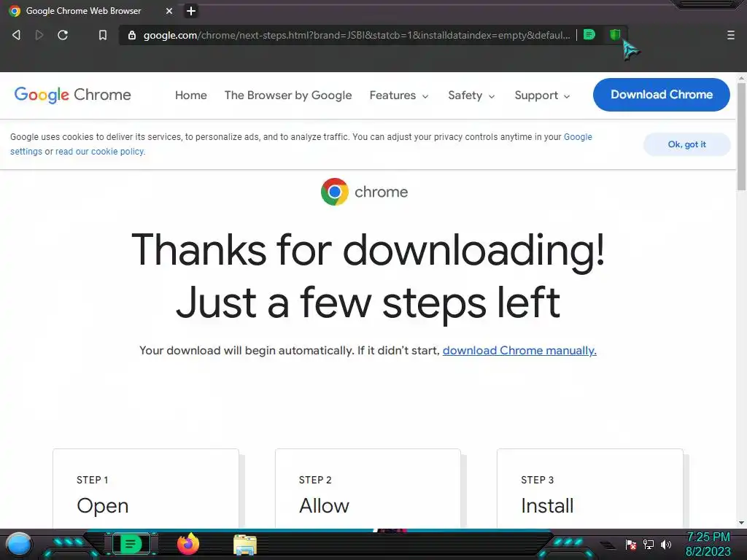The image size is (747, 560).
Task: Close the Google Chrome Web Browser tab
Action: [169, 11]
